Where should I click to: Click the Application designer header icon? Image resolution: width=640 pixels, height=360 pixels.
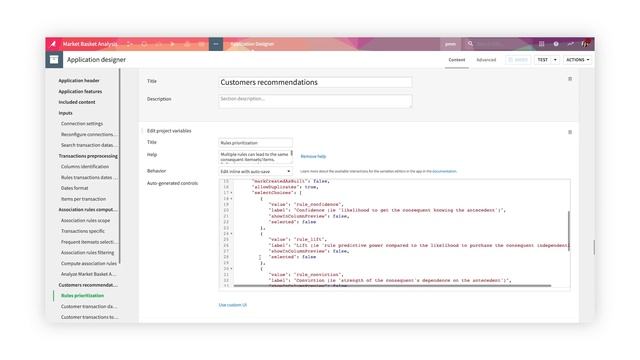coord(54,60)
